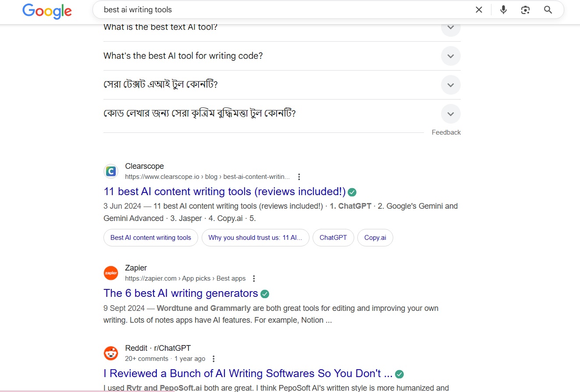The width and height of the screenshot is (580, 392).
Task: Clear the search query with X icon
Action: [479, 10]
